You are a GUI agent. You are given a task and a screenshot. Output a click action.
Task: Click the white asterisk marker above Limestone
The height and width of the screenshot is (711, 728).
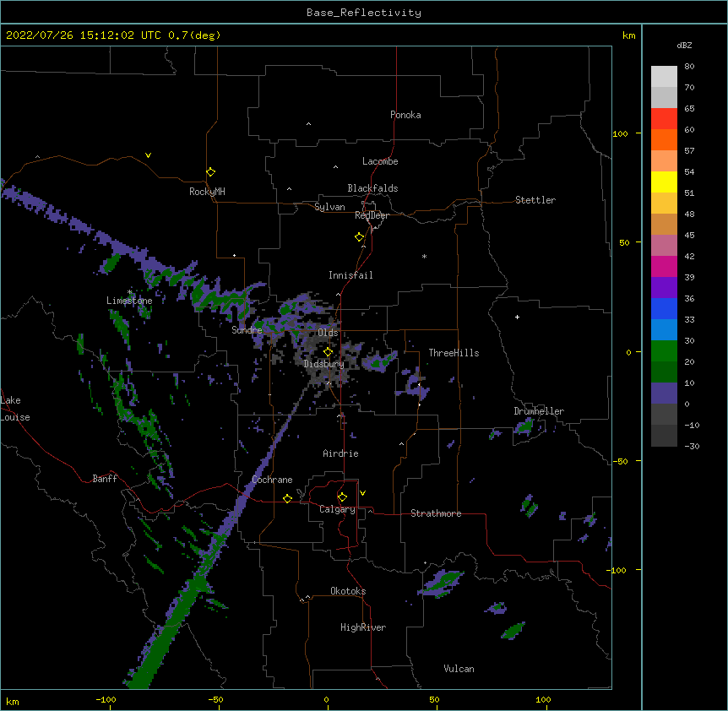pyautogui.click(x=129, y=292)
